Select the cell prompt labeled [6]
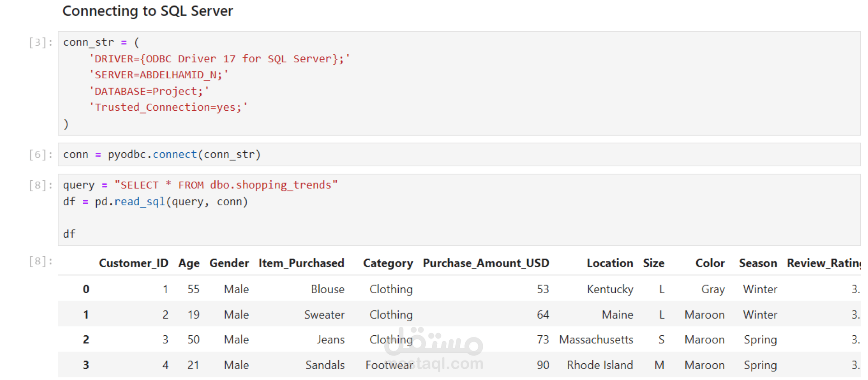 coord(41,155)
